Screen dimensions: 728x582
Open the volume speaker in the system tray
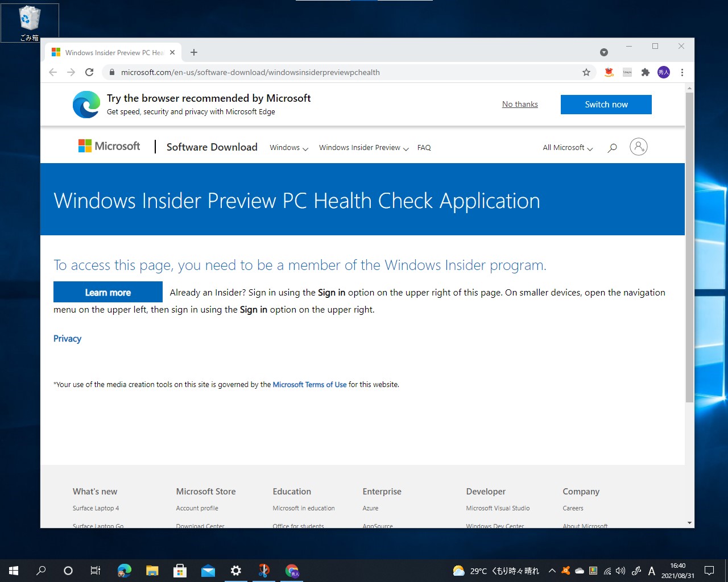click(x=620, y=571)
